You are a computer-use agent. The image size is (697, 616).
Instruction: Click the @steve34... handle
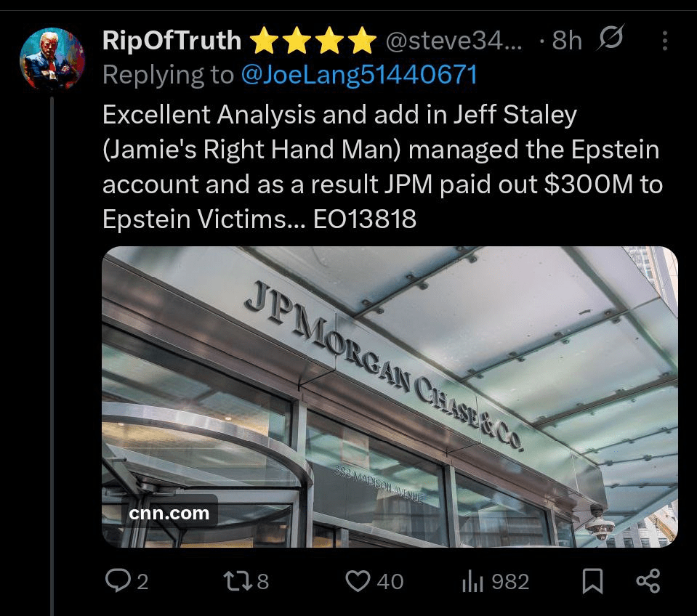[454, 41]
